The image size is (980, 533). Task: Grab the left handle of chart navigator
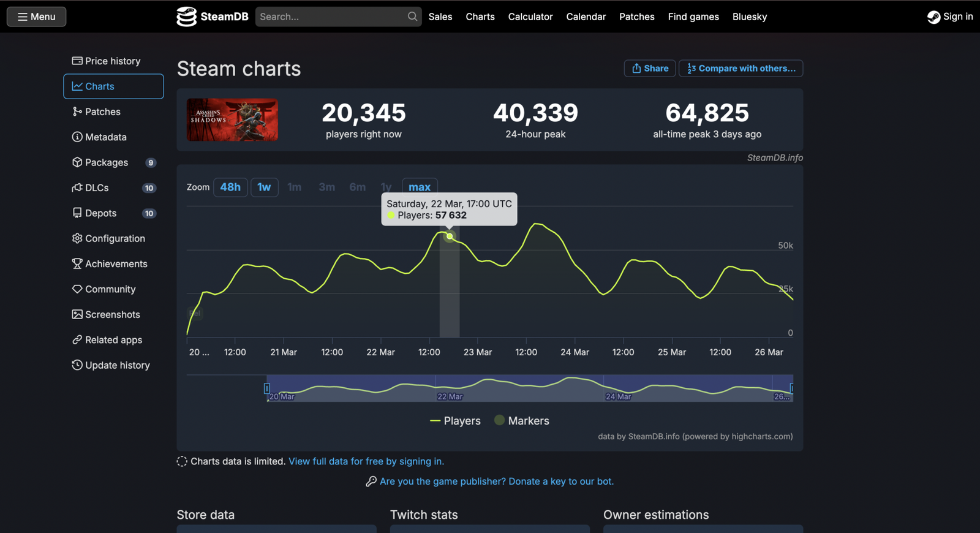(267, 388)
